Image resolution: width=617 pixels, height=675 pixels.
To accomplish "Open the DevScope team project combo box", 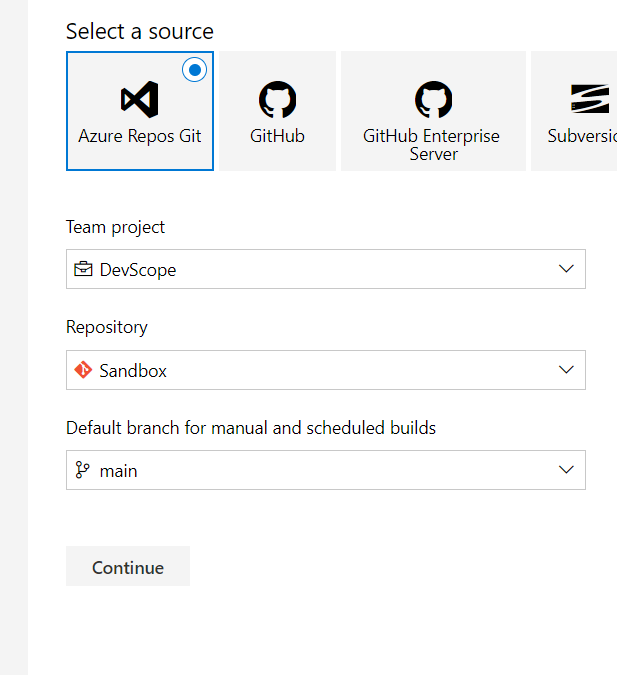I will [326, 269].
